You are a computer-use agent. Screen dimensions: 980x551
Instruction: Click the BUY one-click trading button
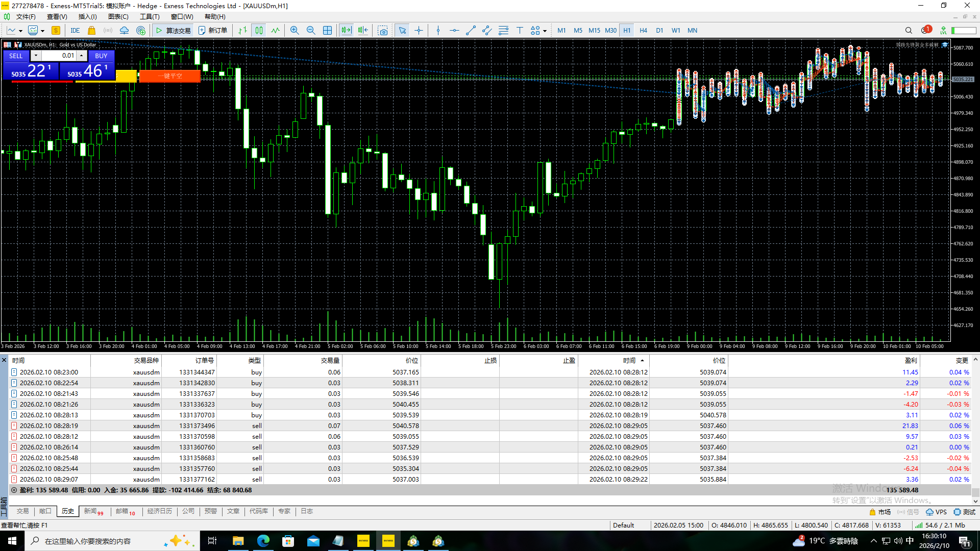(x=101, y=56)
